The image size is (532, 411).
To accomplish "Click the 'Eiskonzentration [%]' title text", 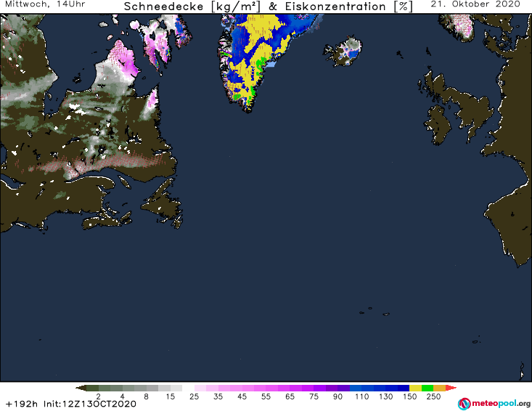I will pos(349,7).
